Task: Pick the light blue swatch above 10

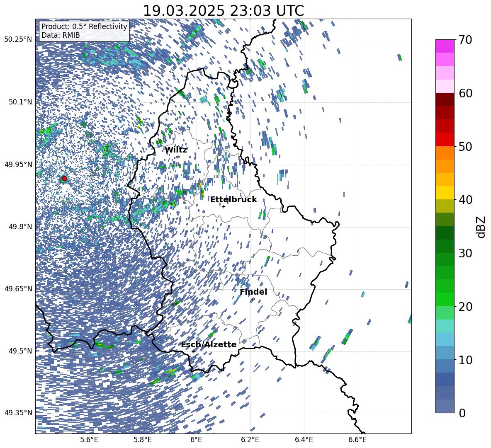Action: (445, 339)
